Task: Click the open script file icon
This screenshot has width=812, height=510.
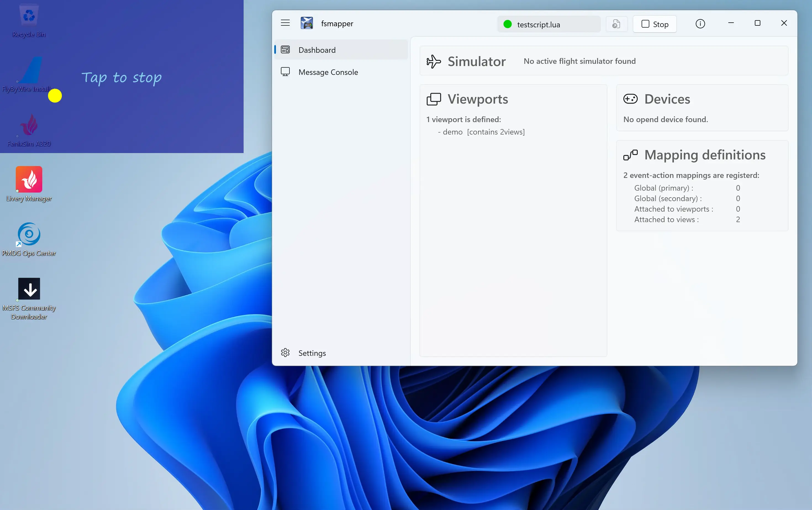Action: pyautogui.click(x=616, y=24)
